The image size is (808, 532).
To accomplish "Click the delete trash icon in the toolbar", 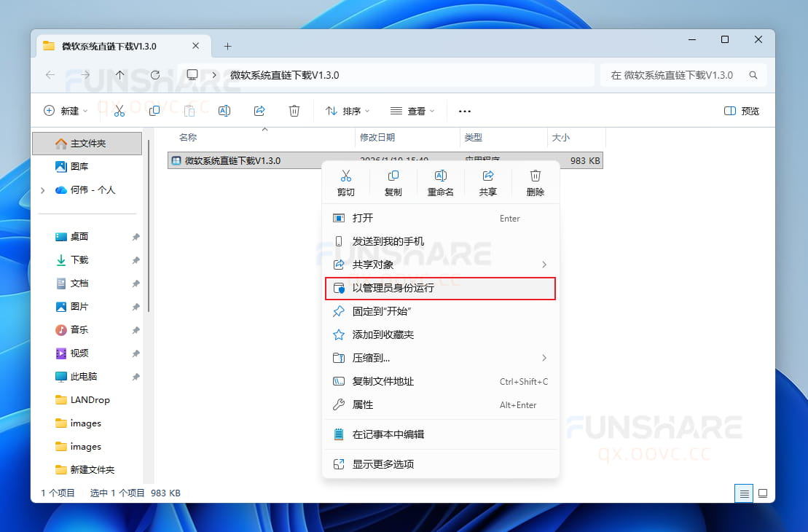I will 294,110.
